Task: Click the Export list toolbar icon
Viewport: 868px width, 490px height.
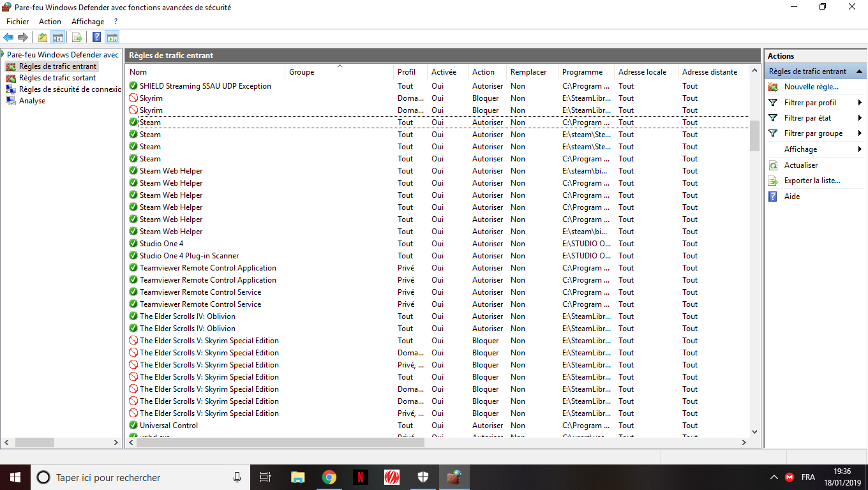Action: coord(77,37)
